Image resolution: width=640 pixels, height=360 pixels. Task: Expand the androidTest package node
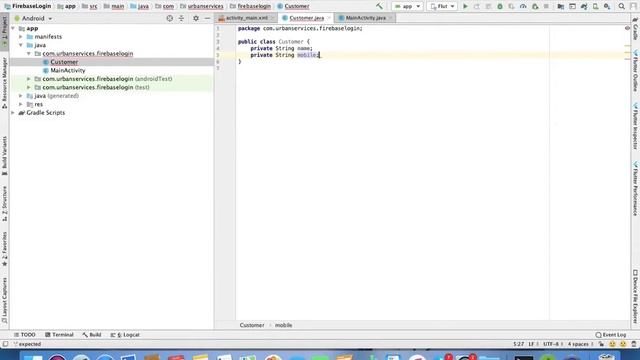tap(29, 79)
